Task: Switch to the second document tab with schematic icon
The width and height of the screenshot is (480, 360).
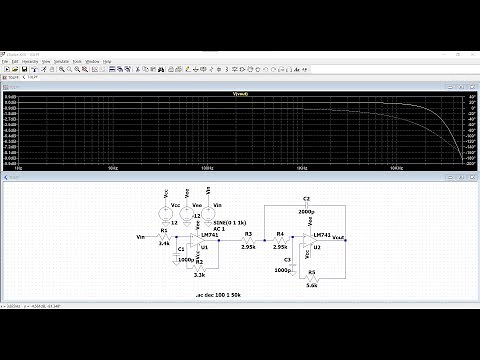Action: coord(30,77)
